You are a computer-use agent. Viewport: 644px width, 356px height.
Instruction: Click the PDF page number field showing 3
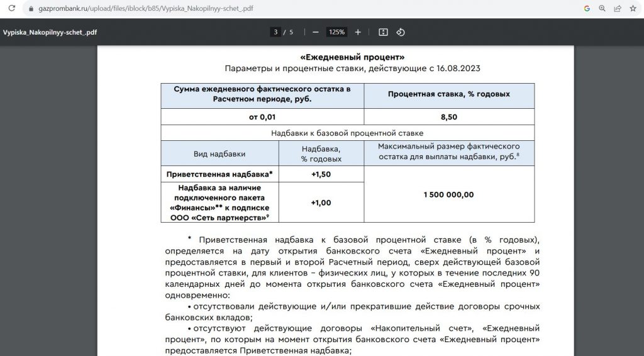[x=275, y=32]
